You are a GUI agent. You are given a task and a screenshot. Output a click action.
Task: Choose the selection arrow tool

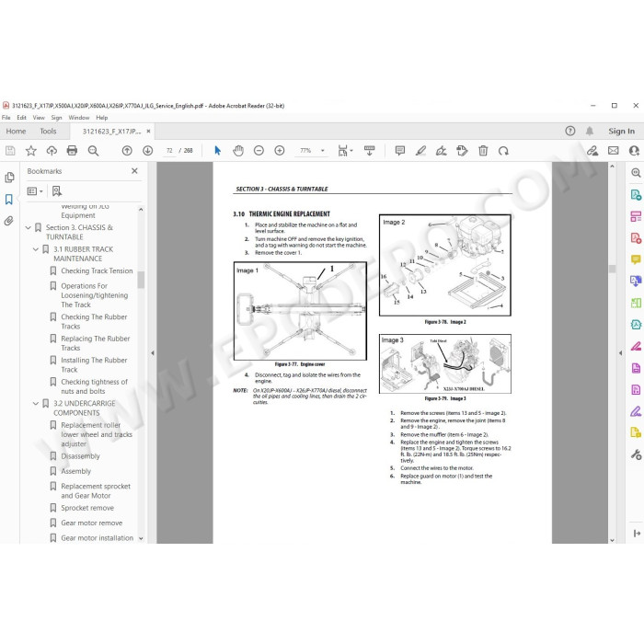click(x=218, y=151)
